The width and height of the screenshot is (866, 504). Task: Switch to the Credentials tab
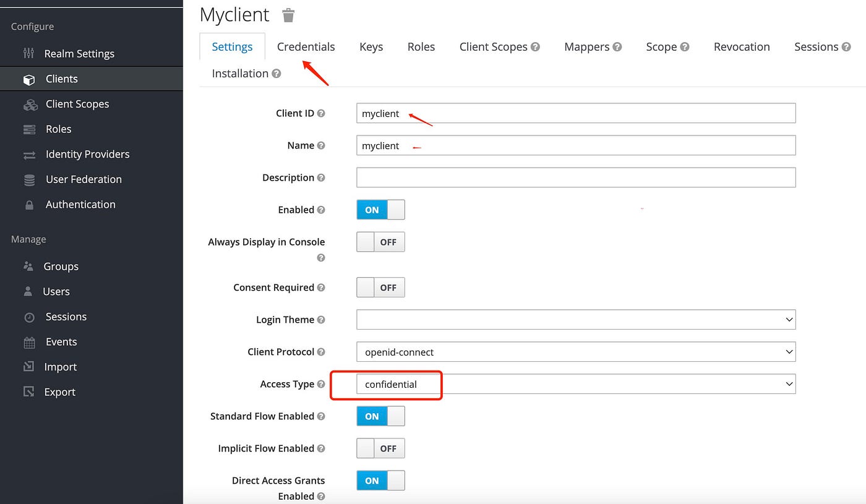click(x=306, y=46)
